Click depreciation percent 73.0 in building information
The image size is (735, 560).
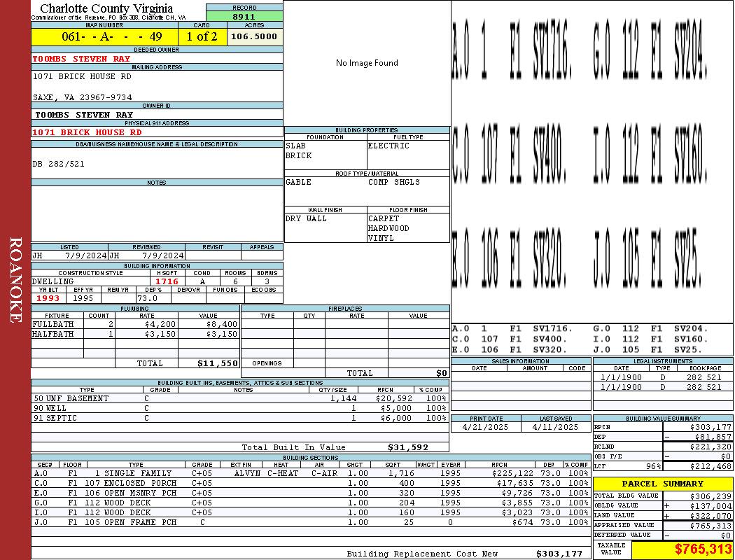[147, 298]
